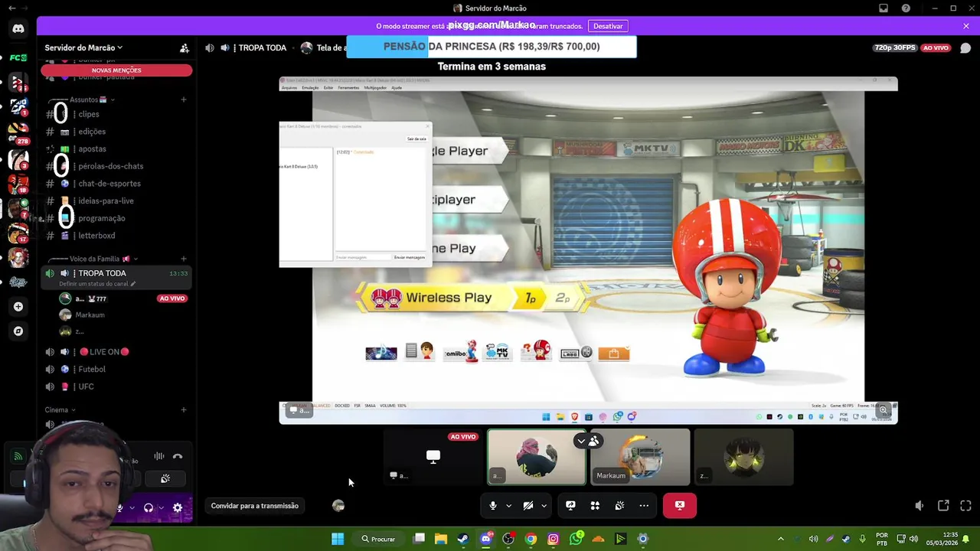
Task: Create channel in Assuntos category
Action: point(184,99)
